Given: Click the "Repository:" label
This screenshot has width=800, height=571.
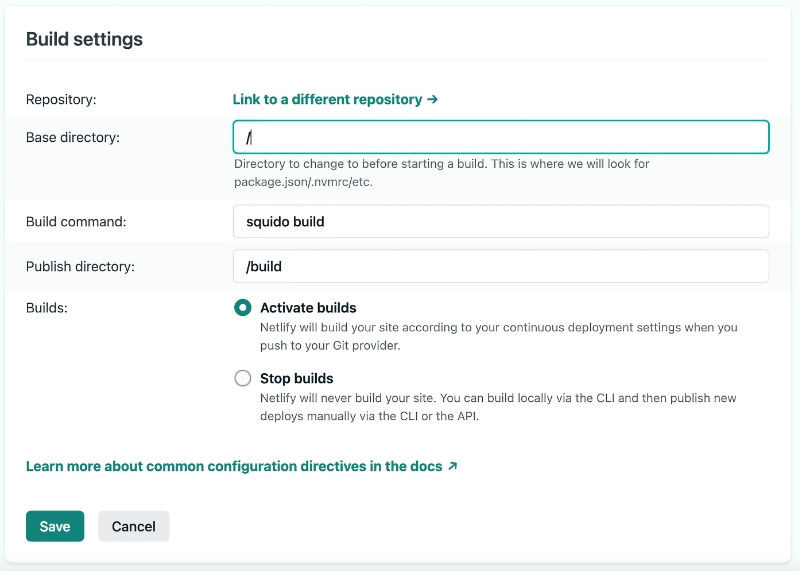Looking at the screenshot, I should [60, 100].
